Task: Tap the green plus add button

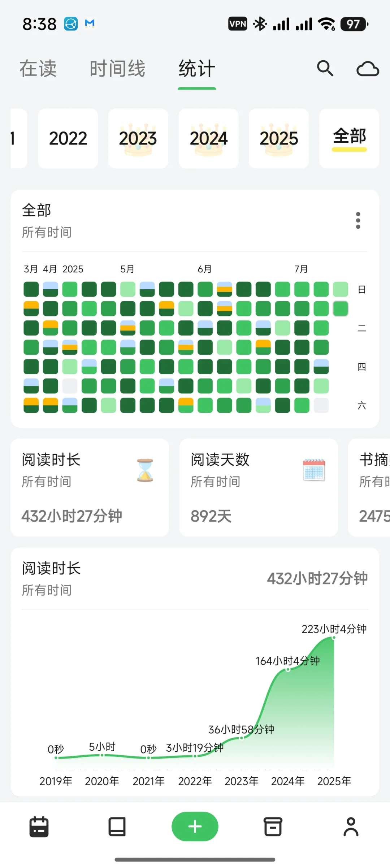Action: 195,826
